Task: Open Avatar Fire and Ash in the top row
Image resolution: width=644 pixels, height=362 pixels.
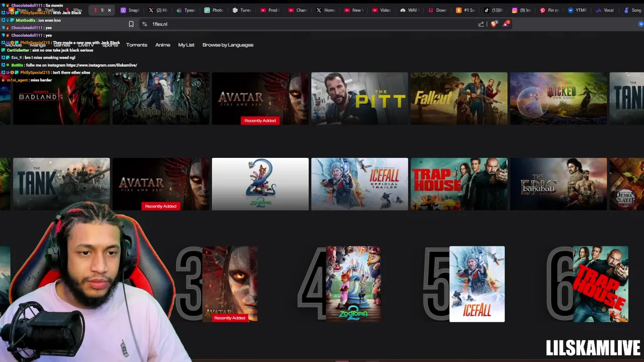Action: pos(260,99)
